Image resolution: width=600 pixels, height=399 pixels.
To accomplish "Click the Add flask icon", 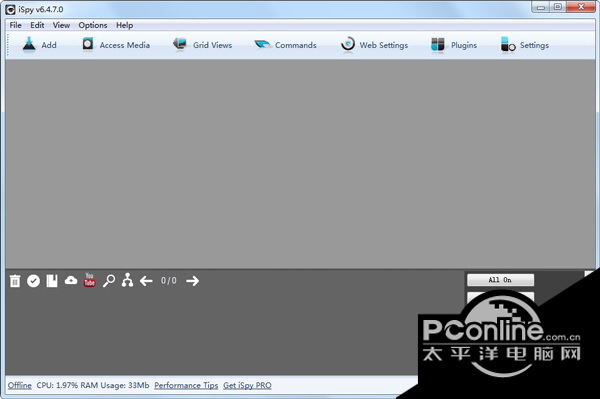I will tap(29, 44).
